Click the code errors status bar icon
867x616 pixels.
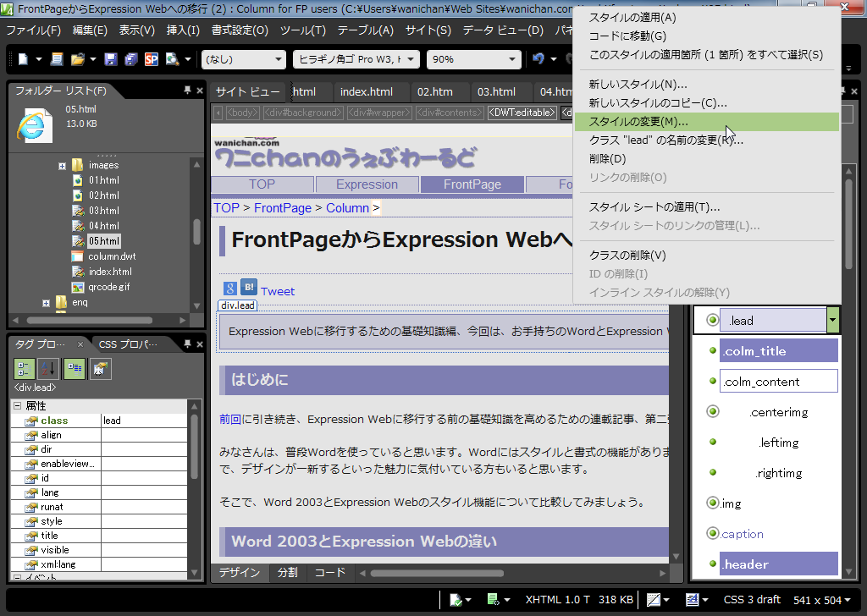tap(494, 599)
